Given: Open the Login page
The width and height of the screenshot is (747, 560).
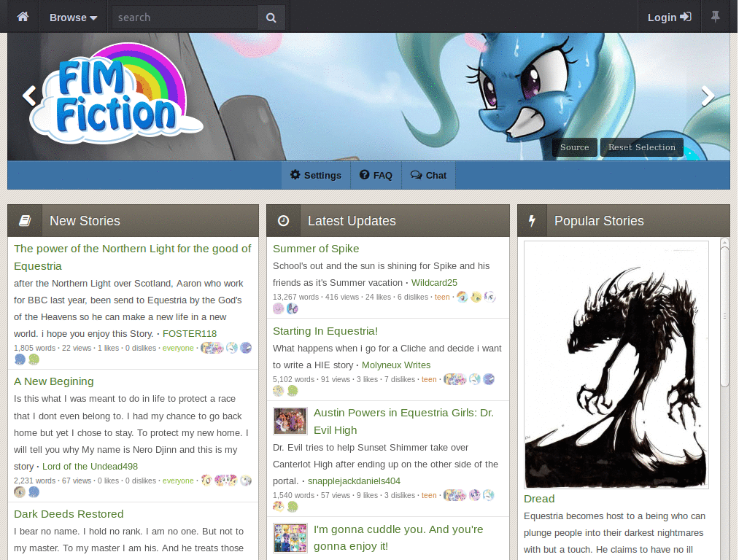Looking at the screenshot, I should point(670,17).
